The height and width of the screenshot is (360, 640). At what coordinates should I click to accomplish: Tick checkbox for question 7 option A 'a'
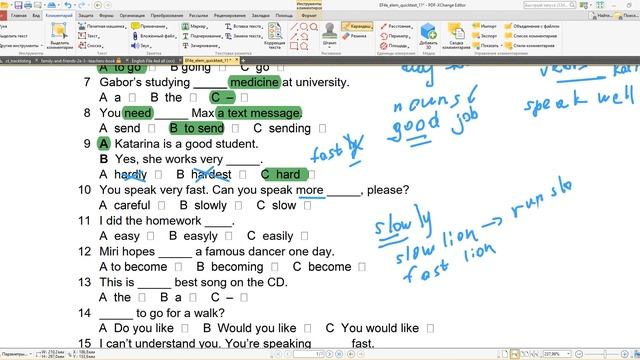coord(132,98)
